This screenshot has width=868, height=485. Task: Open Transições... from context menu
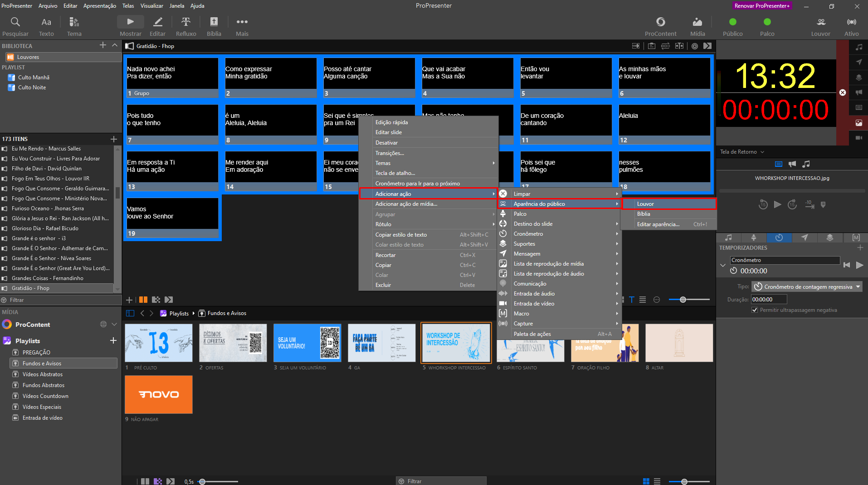pos(390,153)
